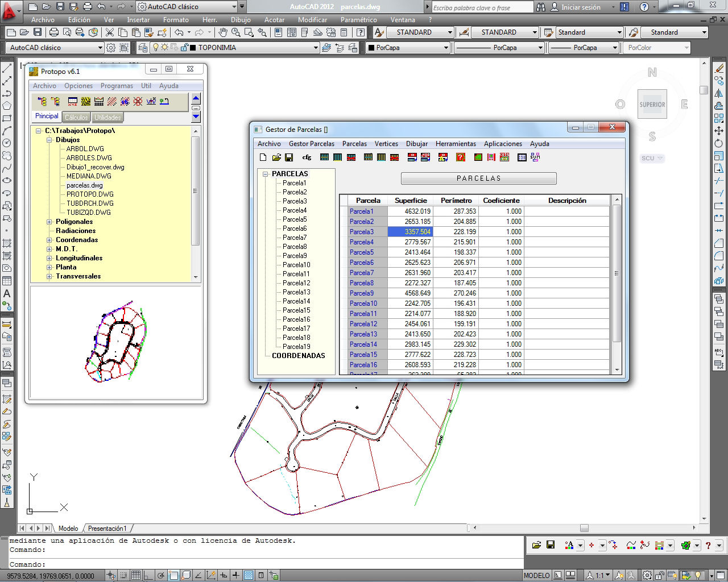The height and width of the screenshot is (582, 728).
Task: Click the Undo arrow in AutoCAD toolbar
Action: [179, 32]
